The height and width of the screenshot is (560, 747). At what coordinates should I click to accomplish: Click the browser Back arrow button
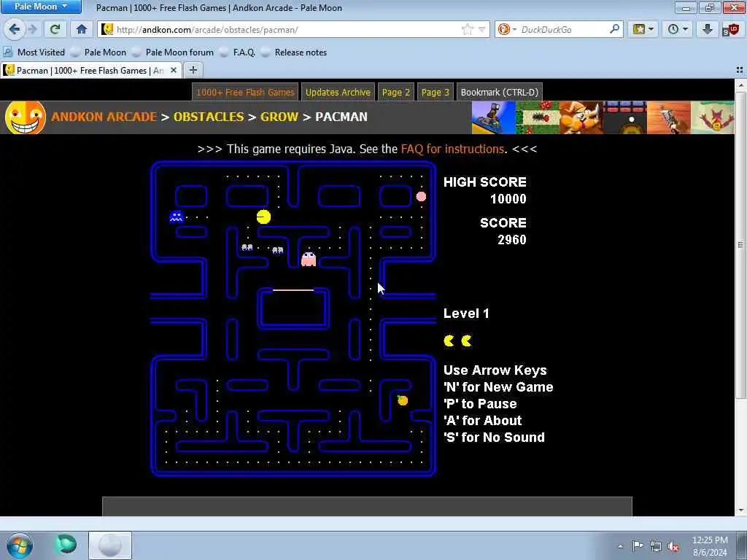coord(15,29)
